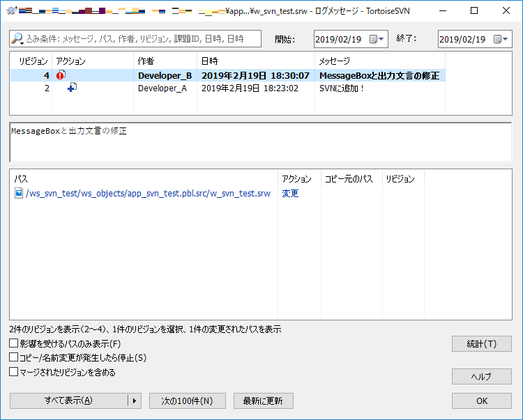Click the 次の100件(N) button
This screenshot has width=523, height=420.
(187, 400)
